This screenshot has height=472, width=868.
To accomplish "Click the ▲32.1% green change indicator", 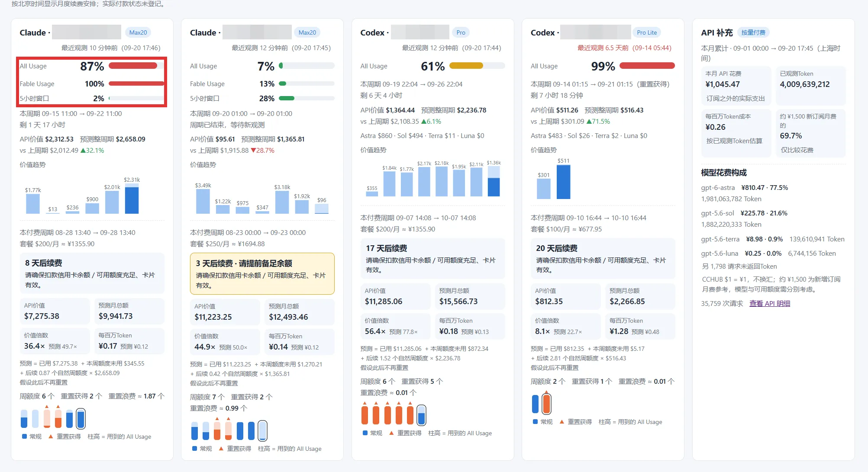I will pyautogui.click(x=92, y=151).
